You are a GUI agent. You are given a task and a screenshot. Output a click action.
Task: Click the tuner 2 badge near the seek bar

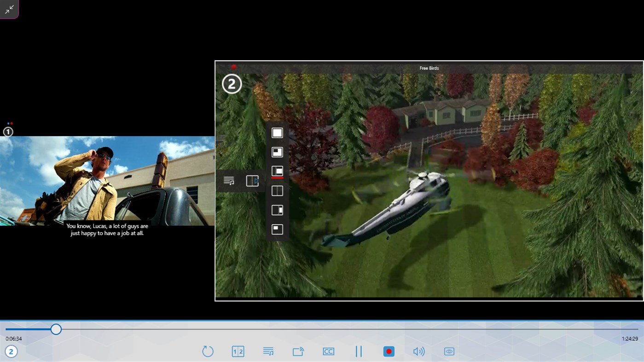click(11, 351)
